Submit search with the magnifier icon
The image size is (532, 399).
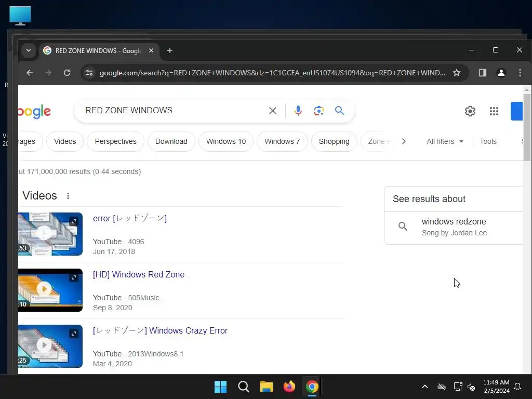339,111
